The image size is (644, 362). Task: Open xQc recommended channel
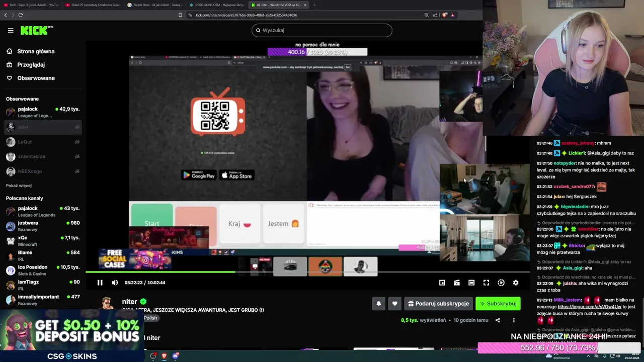click(x=43, y=241)
